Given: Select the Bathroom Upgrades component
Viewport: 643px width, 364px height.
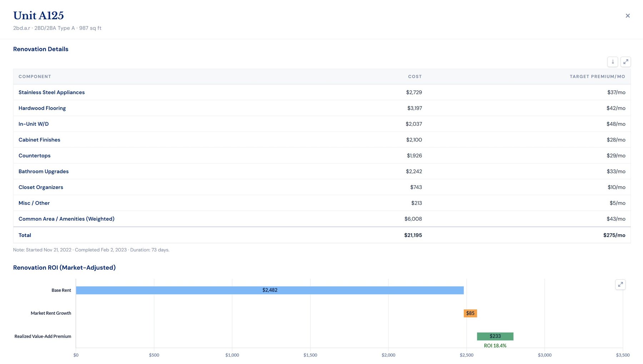Looking at the screenshot, I should (44, 171).
